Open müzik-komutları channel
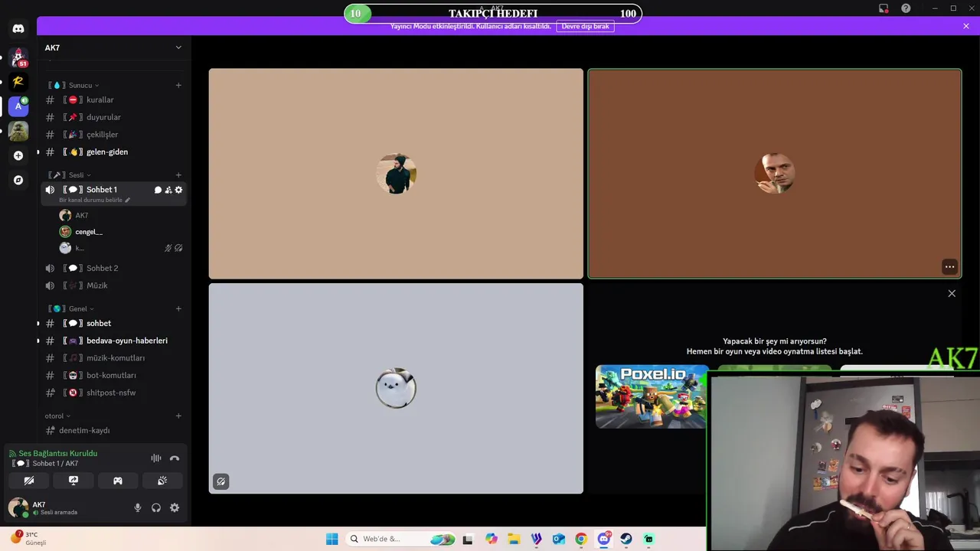 [x=113, y=357]
